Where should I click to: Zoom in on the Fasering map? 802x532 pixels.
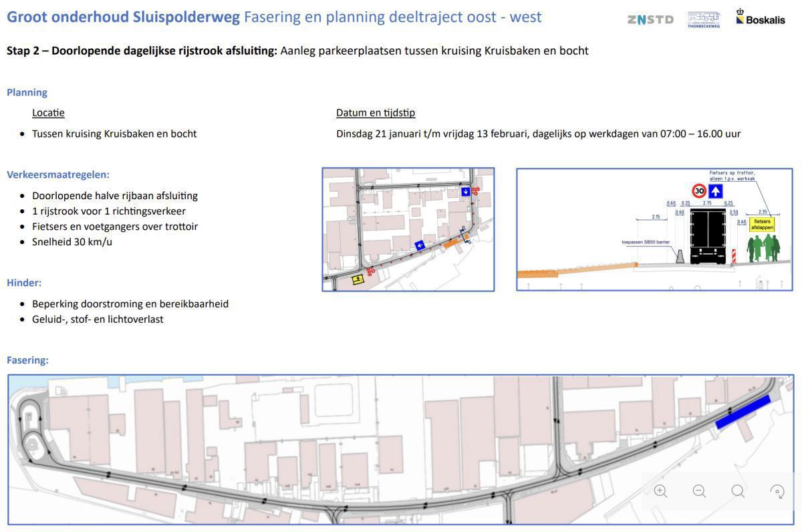coord(660,491)
